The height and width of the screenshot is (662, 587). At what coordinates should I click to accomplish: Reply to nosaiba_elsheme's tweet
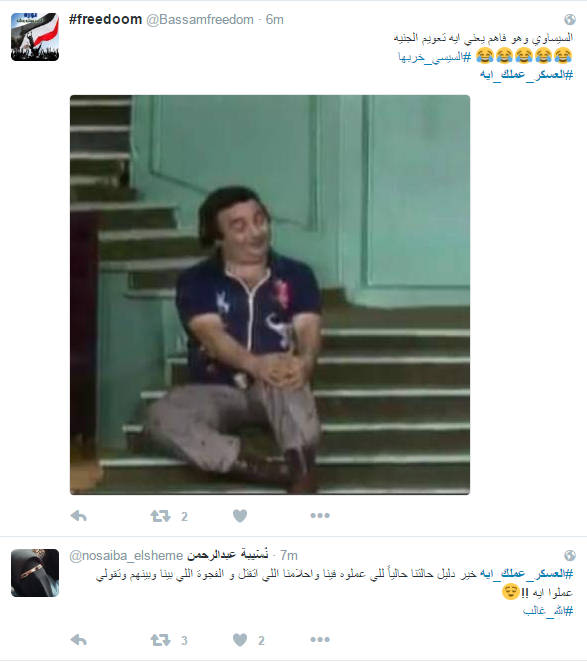(79, 640)
